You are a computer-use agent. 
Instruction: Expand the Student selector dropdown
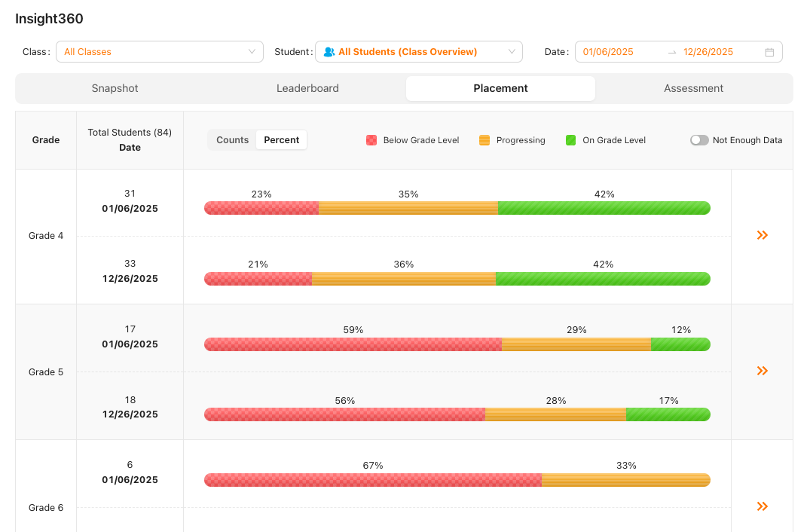pyautogui.click(x=418, y=52)
